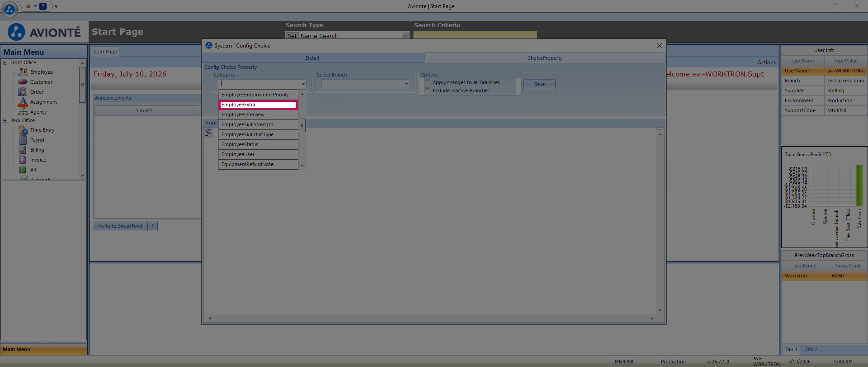
Task: Switch to Tab 2 in the right panel
Action: click(811, 349)
